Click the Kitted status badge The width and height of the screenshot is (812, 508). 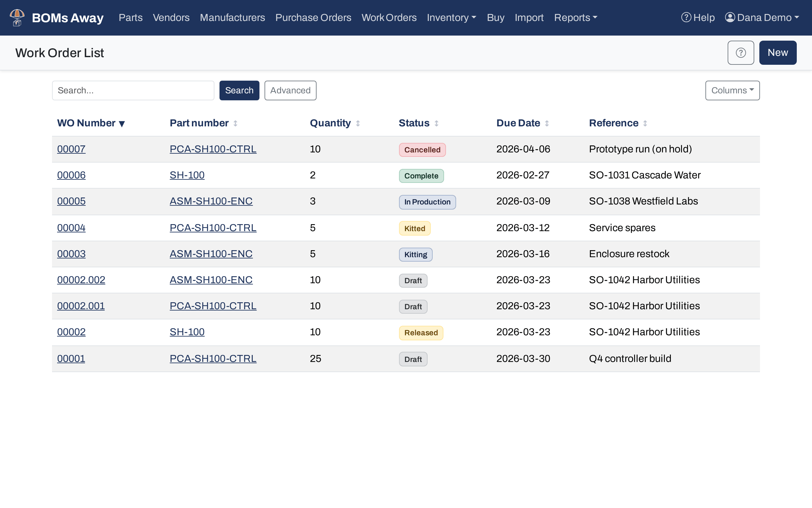(x=415, y=229)
